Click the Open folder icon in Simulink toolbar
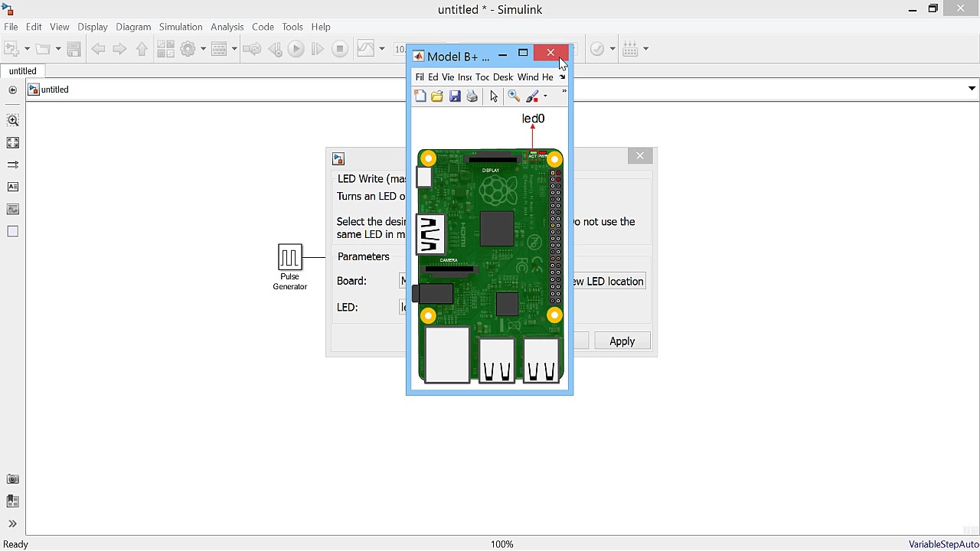 pos(42,49)
